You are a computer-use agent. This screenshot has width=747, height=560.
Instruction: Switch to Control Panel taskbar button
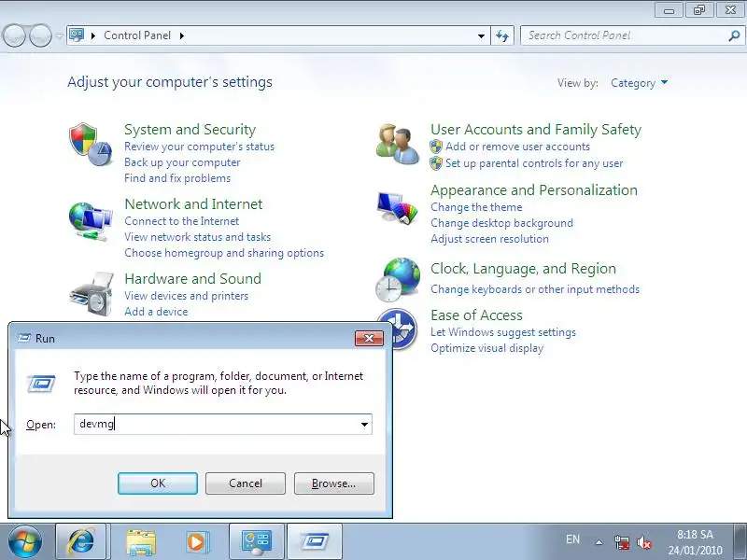pyautogui.click(x=257, y=541)
